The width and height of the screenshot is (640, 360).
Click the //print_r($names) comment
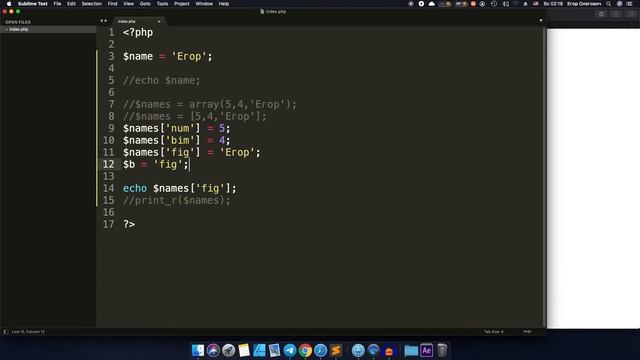[x=177, y=200]
